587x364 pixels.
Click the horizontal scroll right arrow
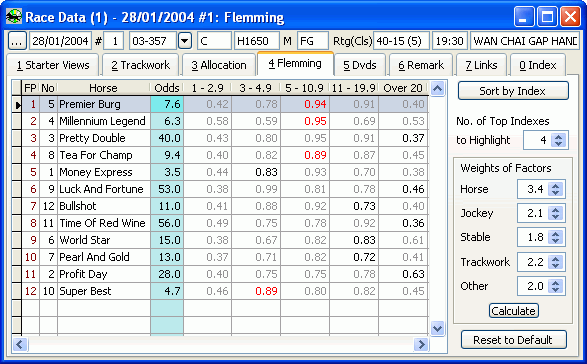pos(421,344)
